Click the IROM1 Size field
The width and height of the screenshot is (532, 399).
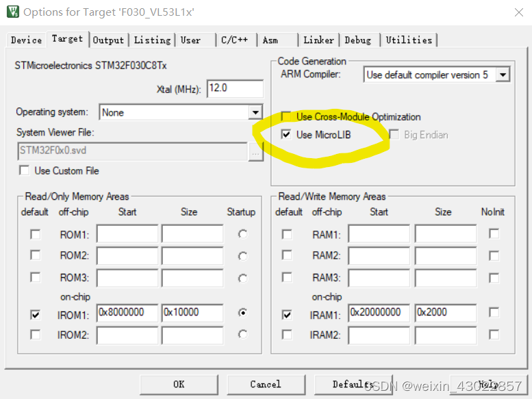192,313
